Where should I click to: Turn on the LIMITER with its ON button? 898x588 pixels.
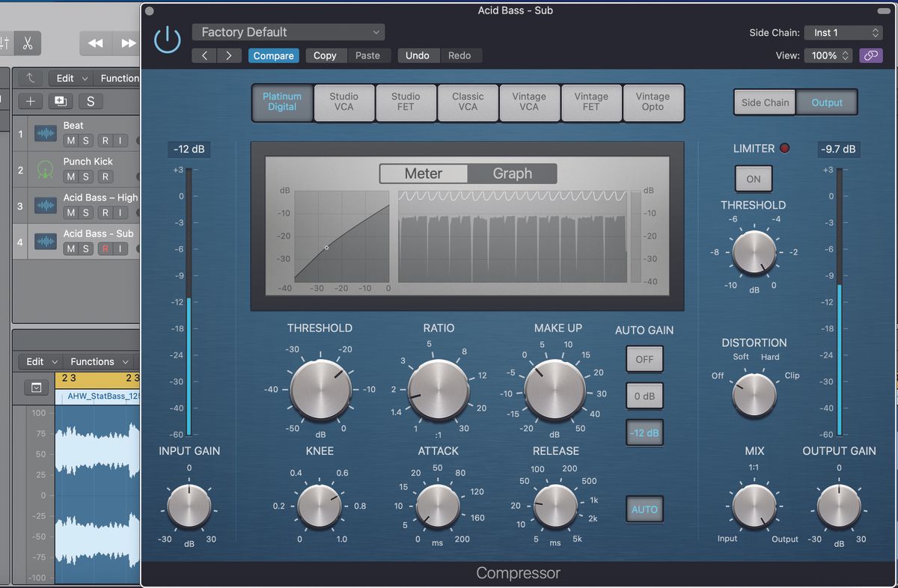point(753,179)
